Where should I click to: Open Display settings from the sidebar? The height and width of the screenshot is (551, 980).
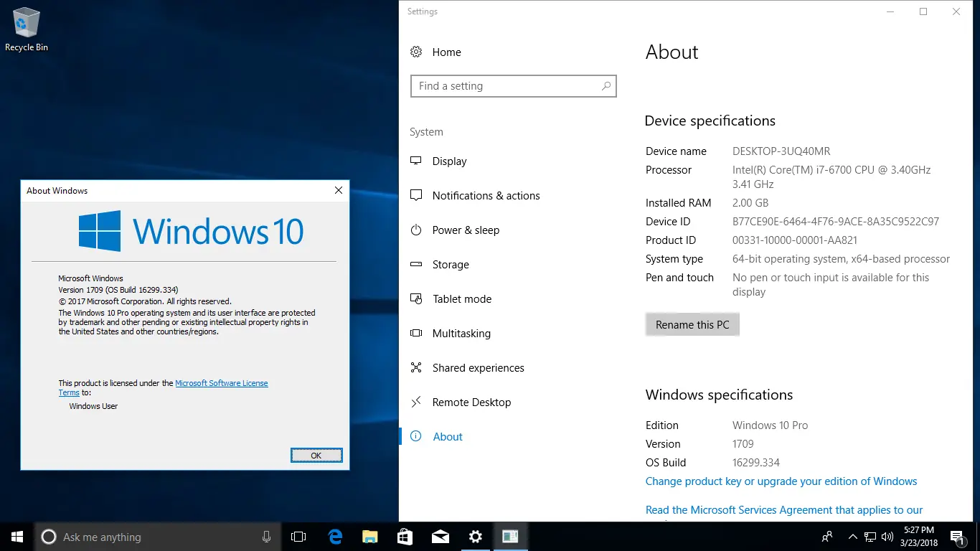449,161
